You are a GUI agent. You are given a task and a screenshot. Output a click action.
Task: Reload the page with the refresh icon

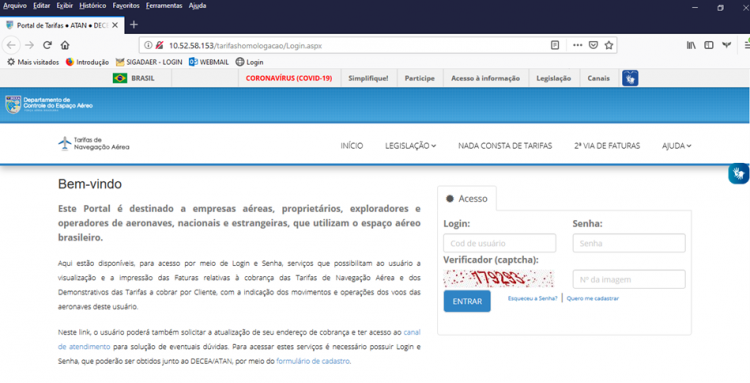pyautogui.click(x=47, y=45)
